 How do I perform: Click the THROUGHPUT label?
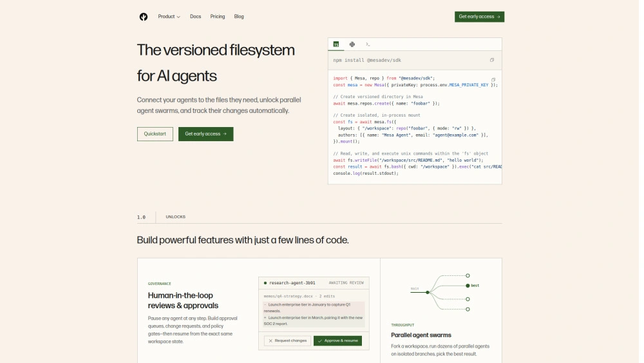(402, 325)
